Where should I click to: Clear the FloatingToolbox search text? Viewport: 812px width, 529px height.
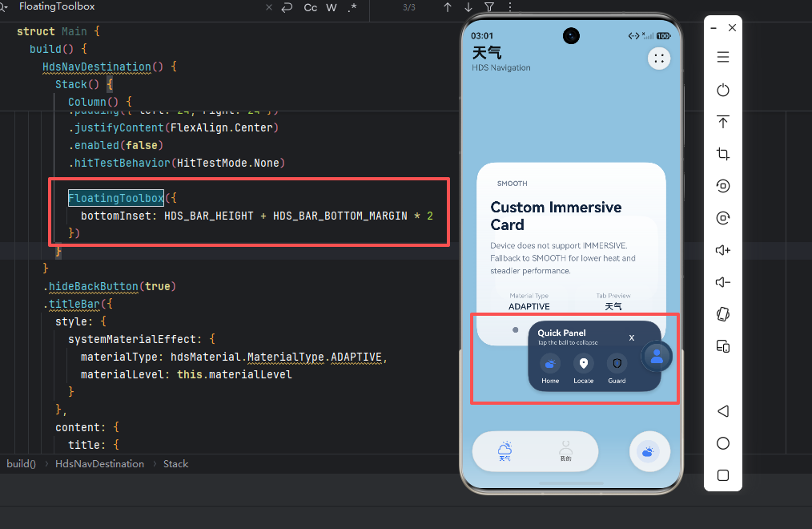point(269,7)
